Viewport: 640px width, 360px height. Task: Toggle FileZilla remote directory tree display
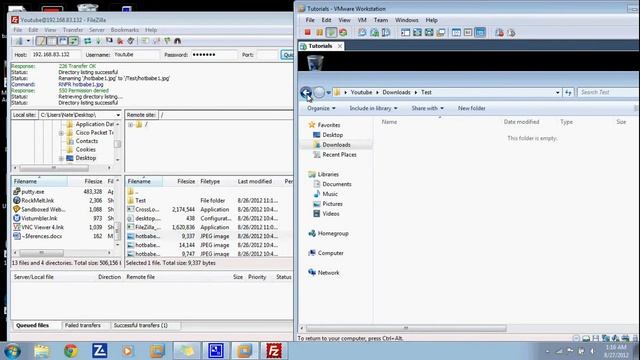coord(62,41)
